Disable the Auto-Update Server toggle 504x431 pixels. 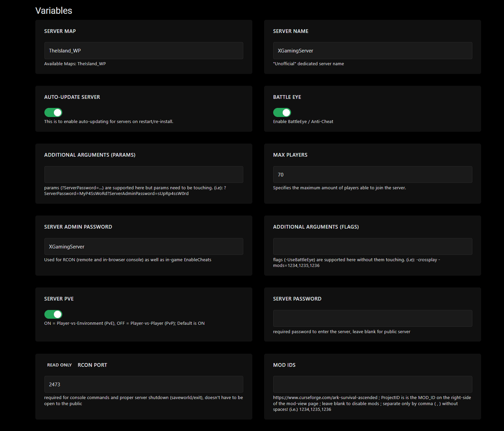point(53,112)
